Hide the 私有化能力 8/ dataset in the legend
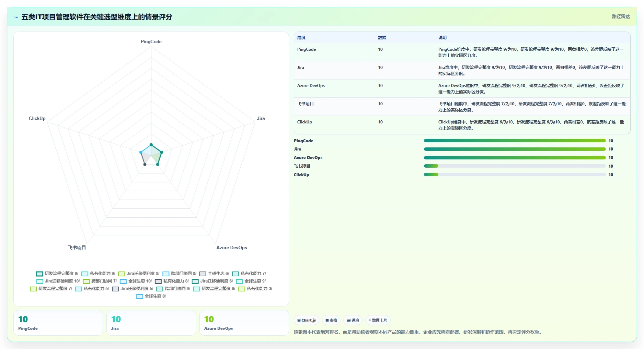The image size is (644, 349). [x=172, y=281]
